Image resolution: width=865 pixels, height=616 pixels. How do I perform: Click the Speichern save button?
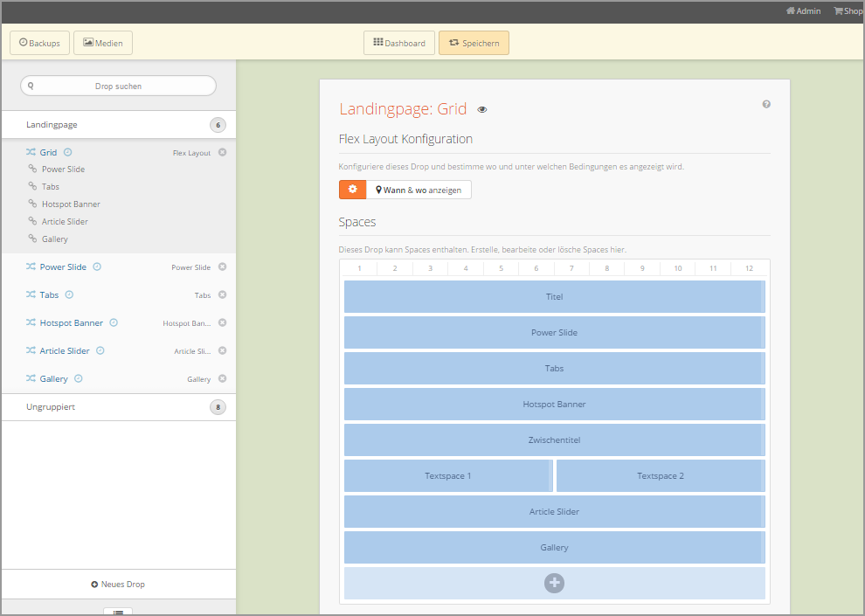pos(474,43)
